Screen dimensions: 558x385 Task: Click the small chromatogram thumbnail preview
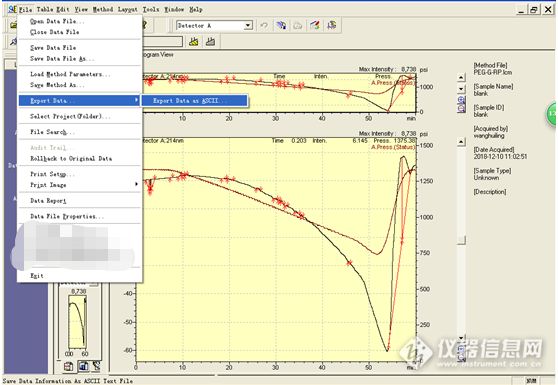77,322
